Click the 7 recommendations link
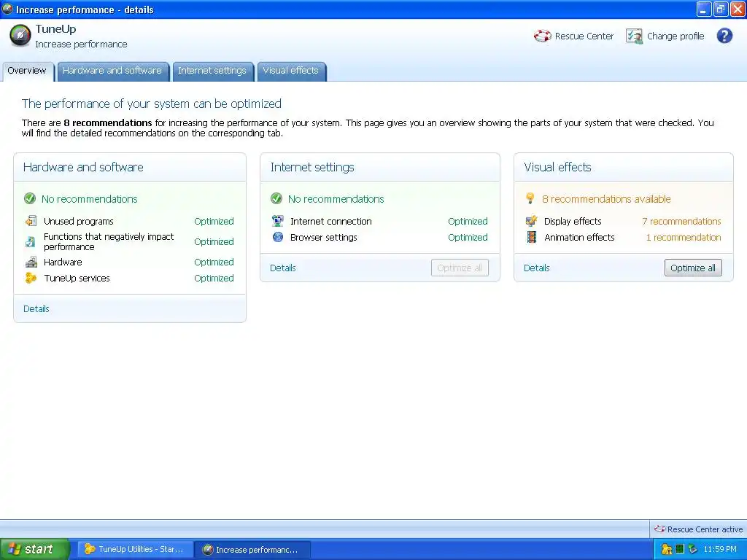Screen dimensions: 747x560 pyautogui.click(x=682, y=221)
